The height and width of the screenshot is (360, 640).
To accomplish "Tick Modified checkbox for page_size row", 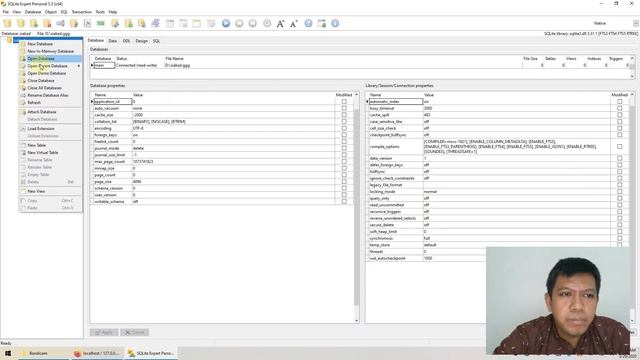I will tap(344, 182).
